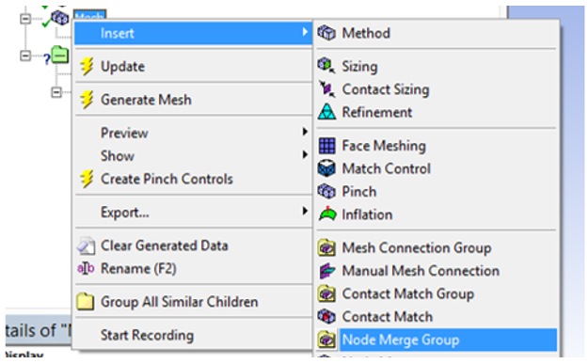The image size is (588, 364).
Task: Click the Contact Match icon
Action: pyautogui.click(x=326, y=317)
